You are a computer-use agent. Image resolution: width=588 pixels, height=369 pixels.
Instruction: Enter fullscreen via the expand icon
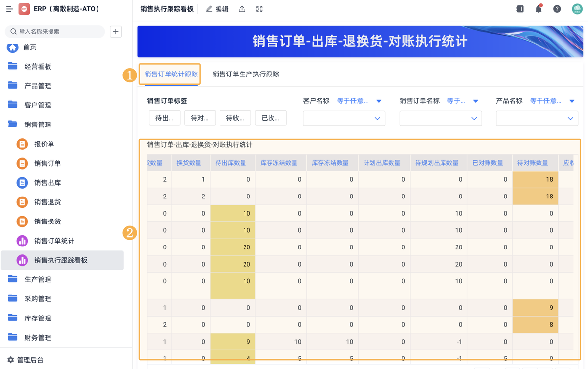pyautogui.click(x=259, y=9)
